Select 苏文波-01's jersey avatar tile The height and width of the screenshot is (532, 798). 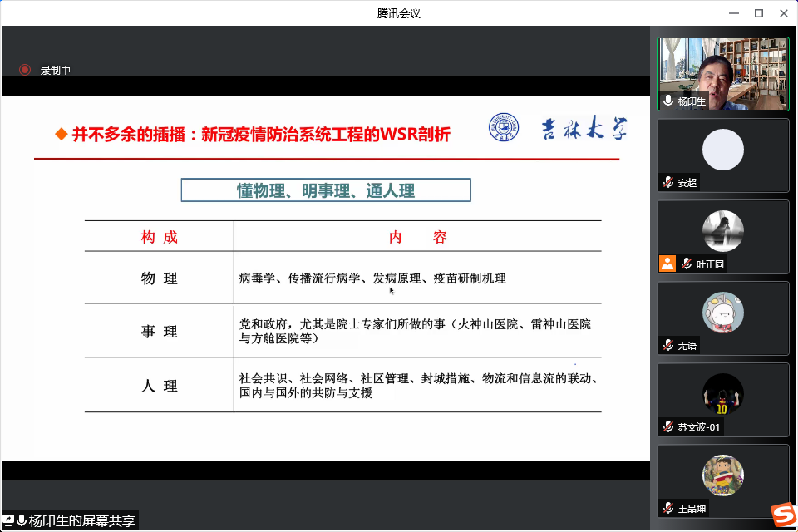click(722, 393)
